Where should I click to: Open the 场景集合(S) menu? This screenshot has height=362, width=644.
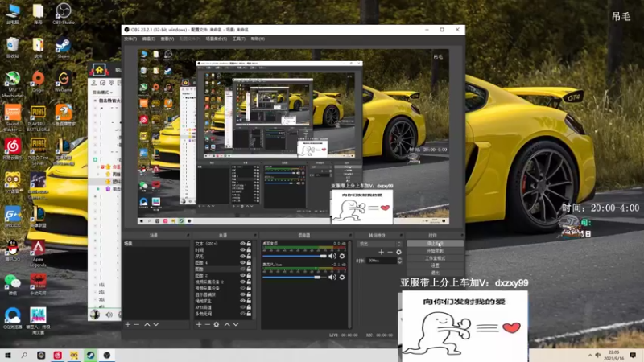[x=217, y=39]
